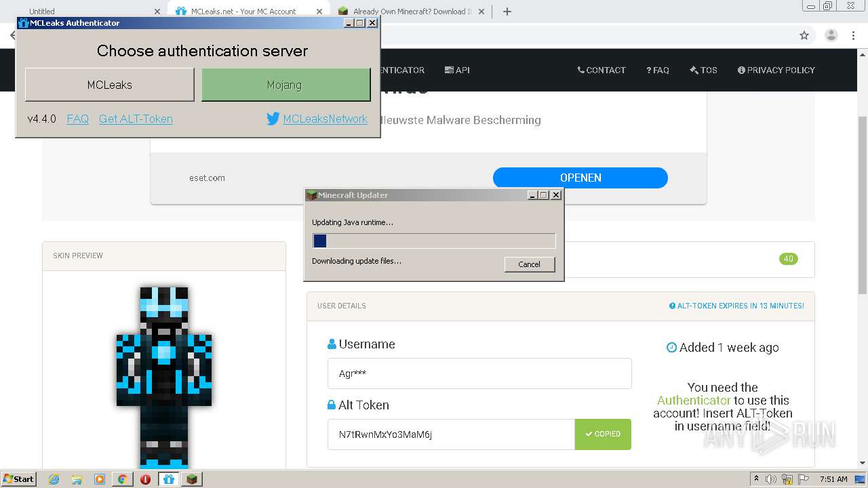Image resolution: width=868 pixels, height=488 pixels.
Task: Launch Internet Explorer from the taskbar
Action: click(54, 479)
